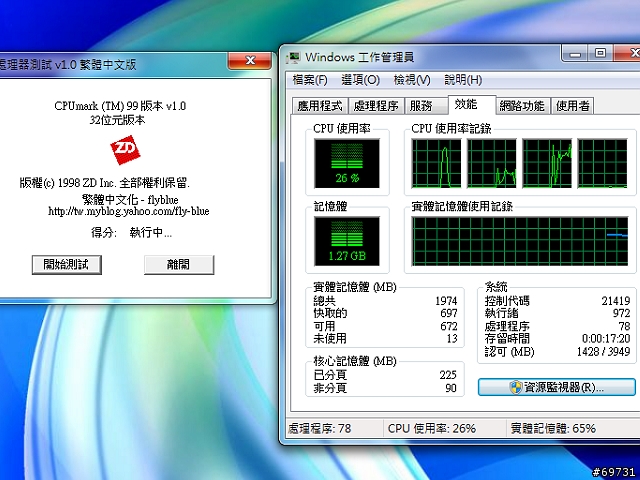Open the 選項(O) menu
The height and width of the screenshot is (480, 640).
point(360,80)
